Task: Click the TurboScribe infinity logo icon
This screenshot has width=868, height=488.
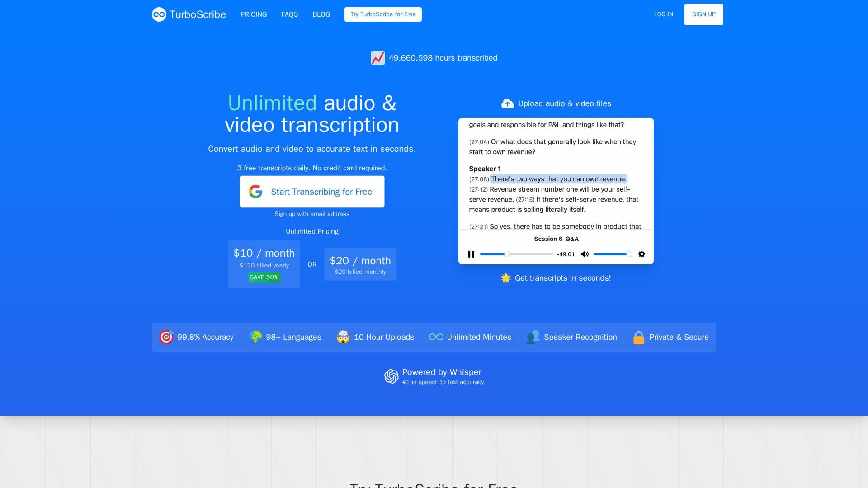Action: tap(159, 14)
